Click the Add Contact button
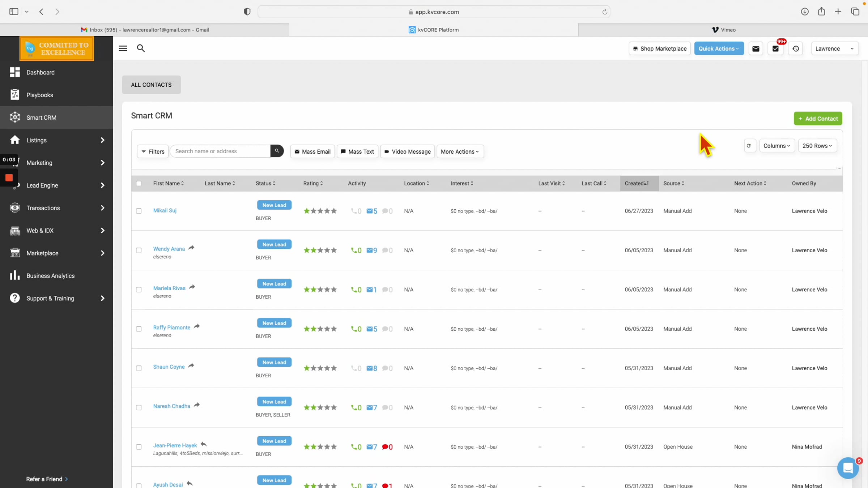868x488 pixels. [x=818, y=119]
